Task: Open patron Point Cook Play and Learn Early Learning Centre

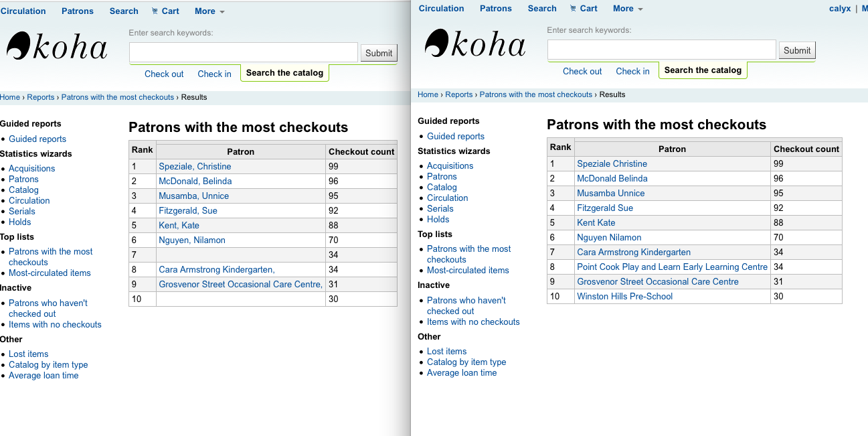Action: (672, 267)
